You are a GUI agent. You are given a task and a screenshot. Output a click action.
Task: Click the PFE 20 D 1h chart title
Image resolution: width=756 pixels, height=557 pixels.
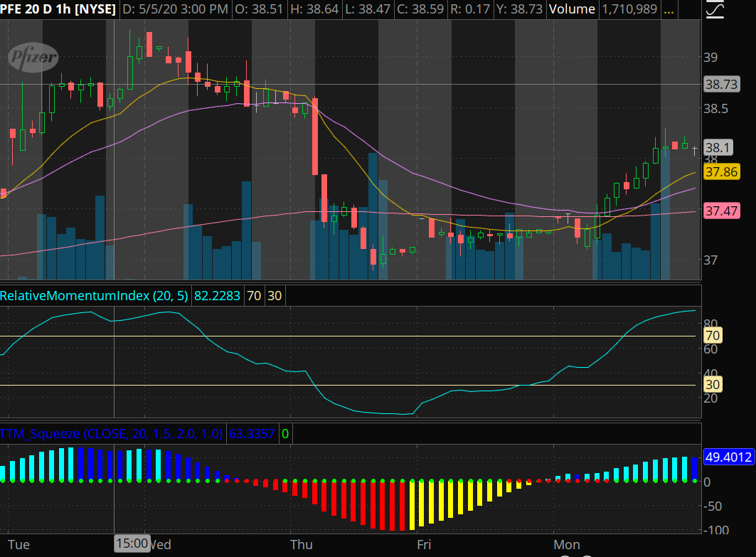click(x=58, y=9)
